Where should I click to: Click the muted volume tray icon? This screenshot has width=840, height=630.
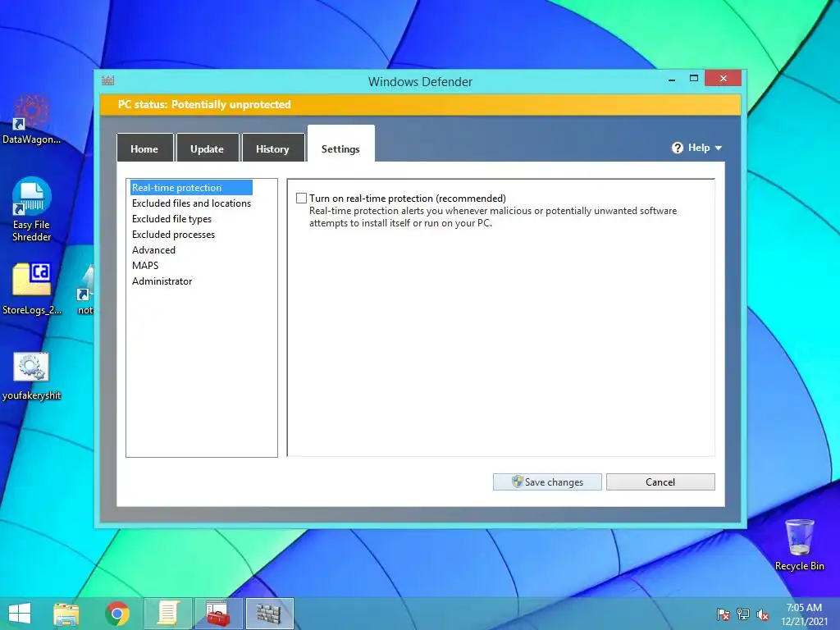[763, 614]
